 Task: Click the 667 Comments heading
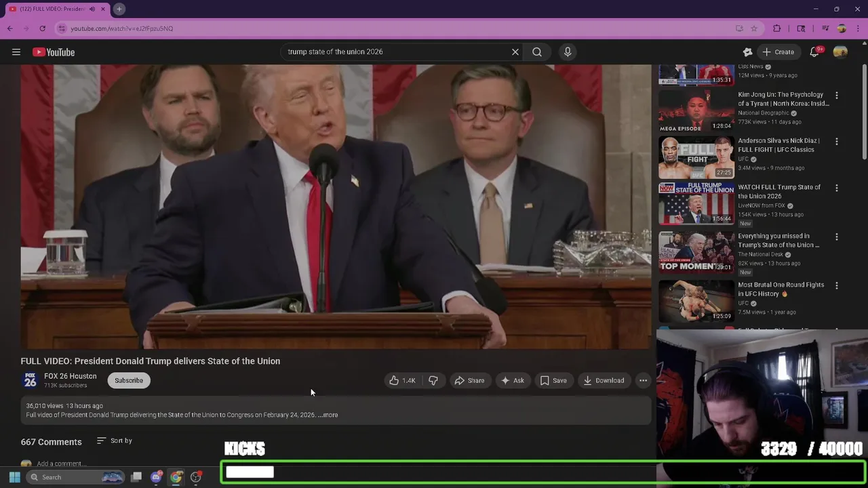(51, 442)
